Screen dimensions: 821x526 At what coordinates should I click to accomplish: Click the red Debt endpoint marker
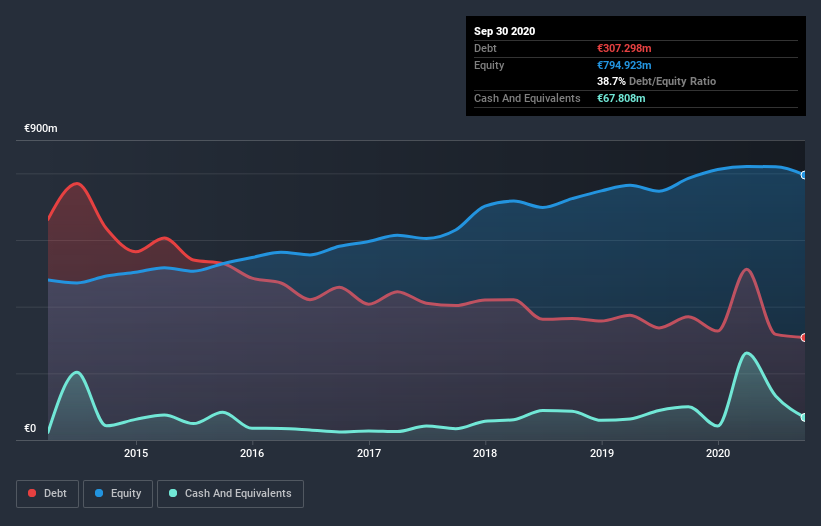[804, 338]
